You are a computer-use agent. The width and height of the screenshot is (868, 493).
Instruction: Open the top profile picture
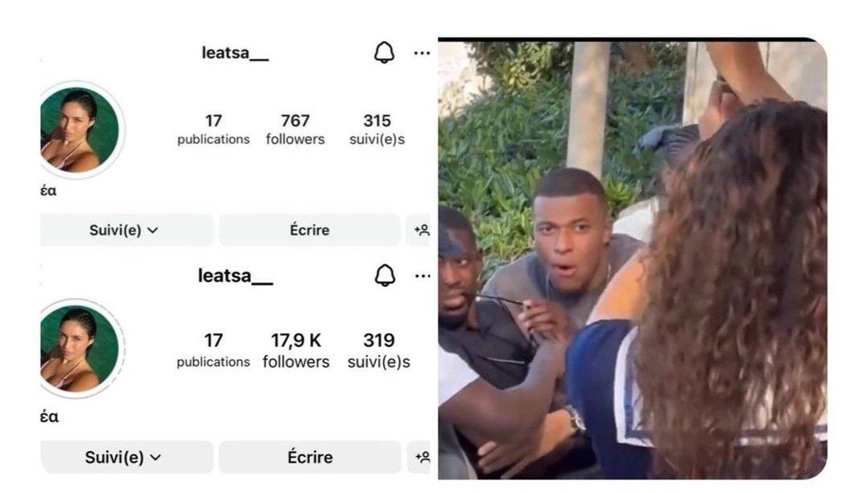tap(80, 130)
